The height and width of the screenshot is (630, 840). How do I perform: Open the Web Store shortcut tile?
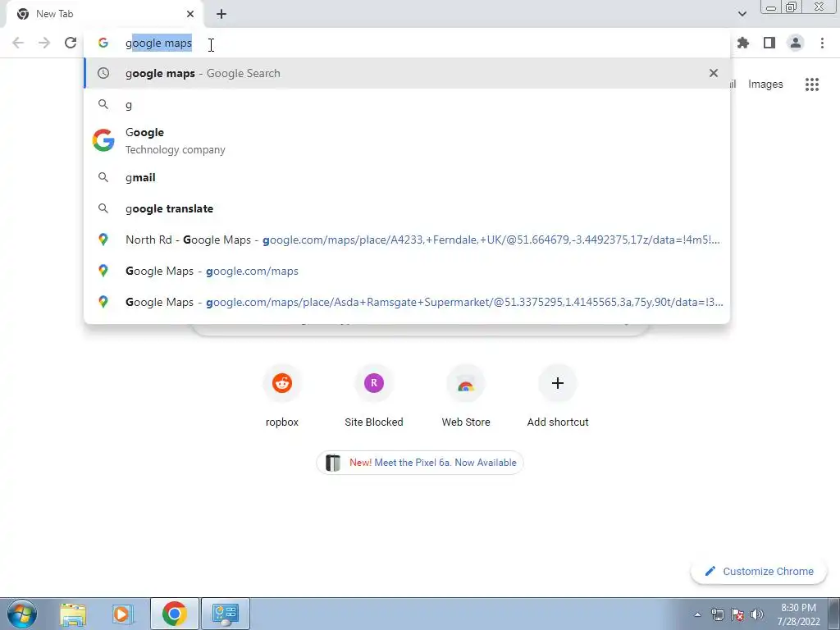pos(466,395)
